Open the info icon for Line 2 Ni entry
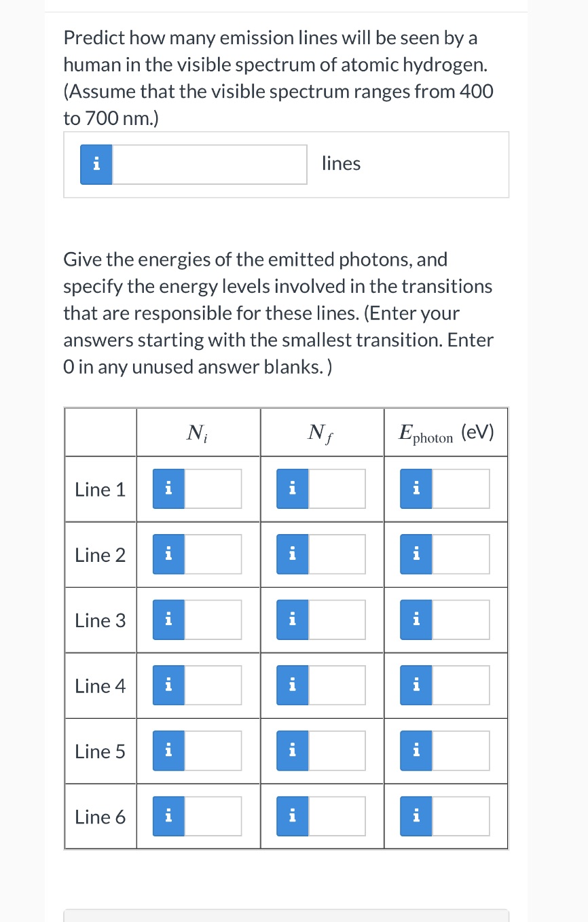 [168, 554]
